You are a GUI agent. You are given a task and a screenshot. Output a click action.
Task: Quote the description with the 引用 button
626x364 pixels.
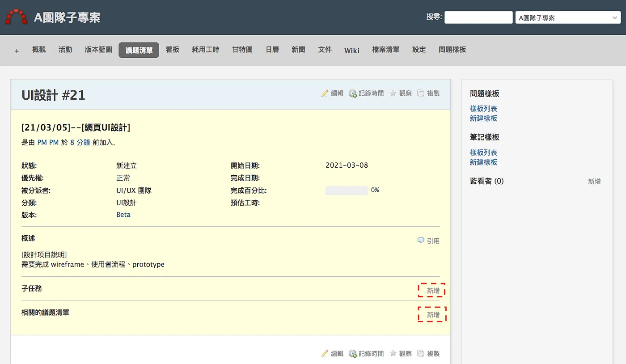(x=428, y=241)
